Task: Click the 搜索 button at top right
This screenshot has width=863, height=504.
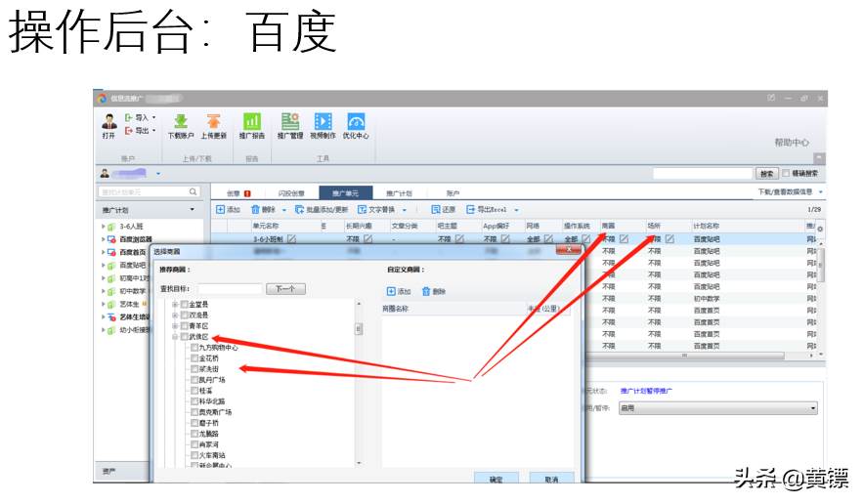Action: coord(766,173)
